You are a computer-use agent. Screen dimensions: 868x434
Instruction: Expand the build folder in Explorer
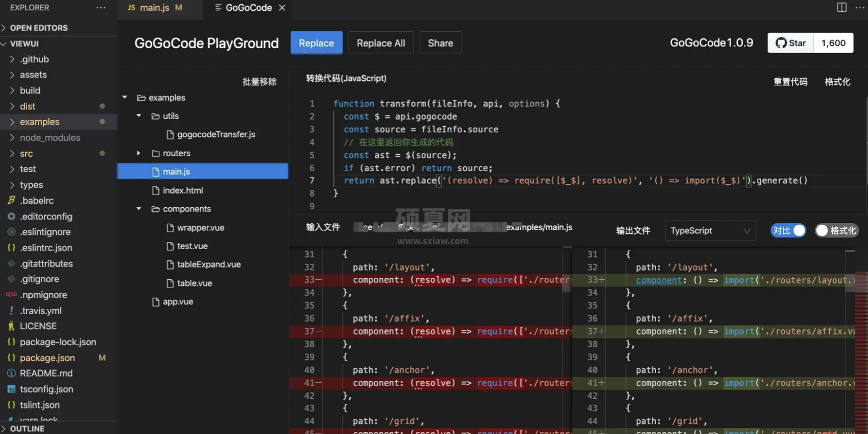click(59, 90)
